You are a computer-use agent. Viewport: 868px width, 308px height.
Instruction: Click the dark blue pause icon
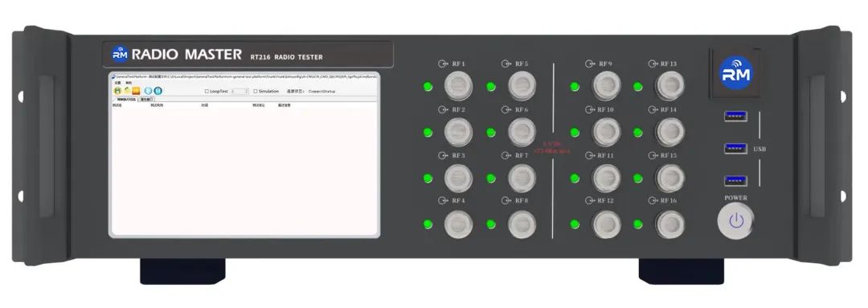(x=158, y=91)
